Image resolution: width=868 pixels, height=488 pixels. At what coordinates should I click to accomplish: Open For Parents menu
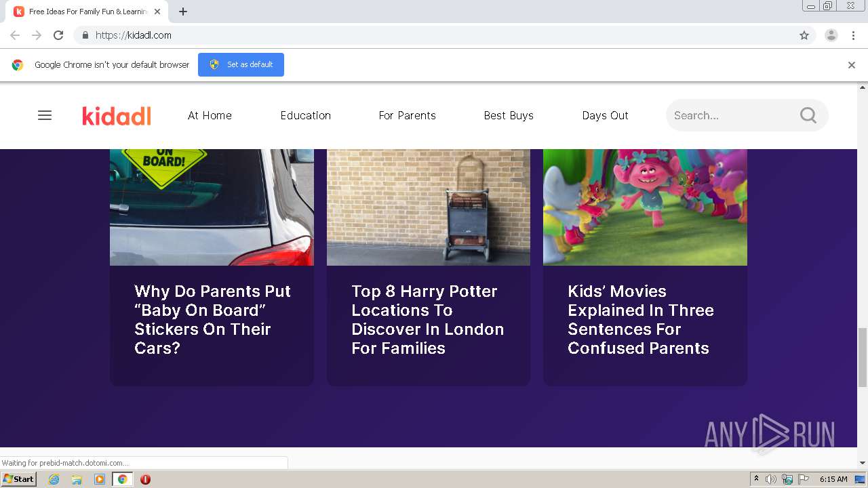tap(408, 115)
